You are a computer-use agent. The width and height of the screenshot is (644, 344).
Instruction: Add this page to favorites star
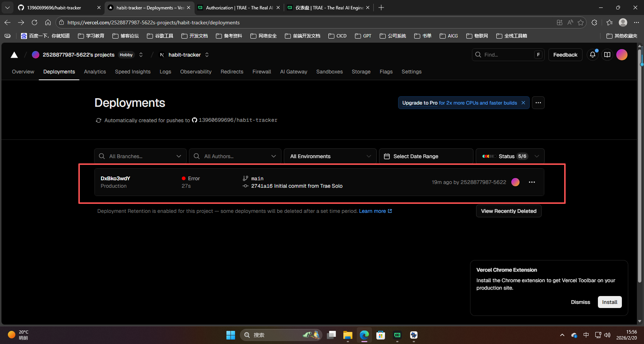581,22
